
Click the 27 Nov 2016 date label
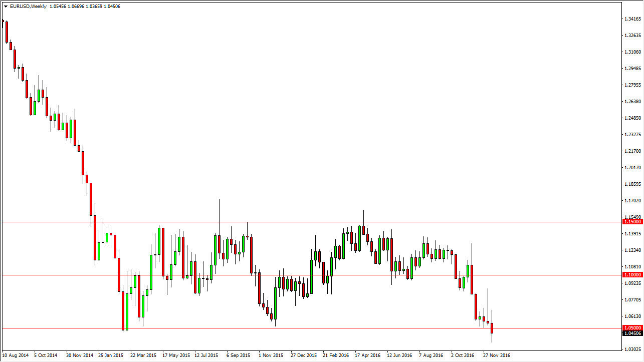pyautogui.click(x=497, y=355)
